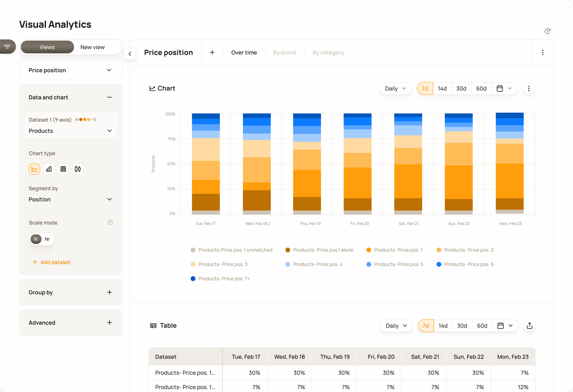Set the table range to 60d
The width and height of the screenshot is (573, 392).
click(x=482, y=326)
